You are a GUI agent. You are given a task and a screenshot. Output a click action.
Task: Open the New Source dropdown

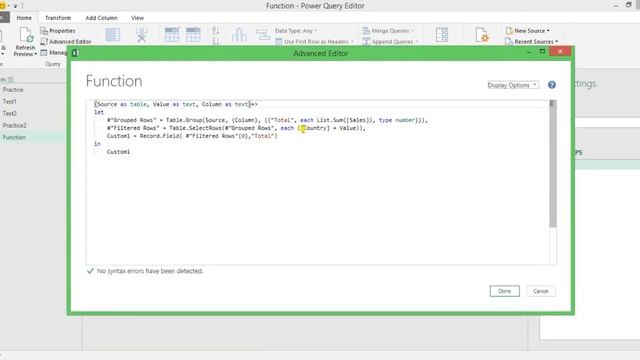(528, 31)
